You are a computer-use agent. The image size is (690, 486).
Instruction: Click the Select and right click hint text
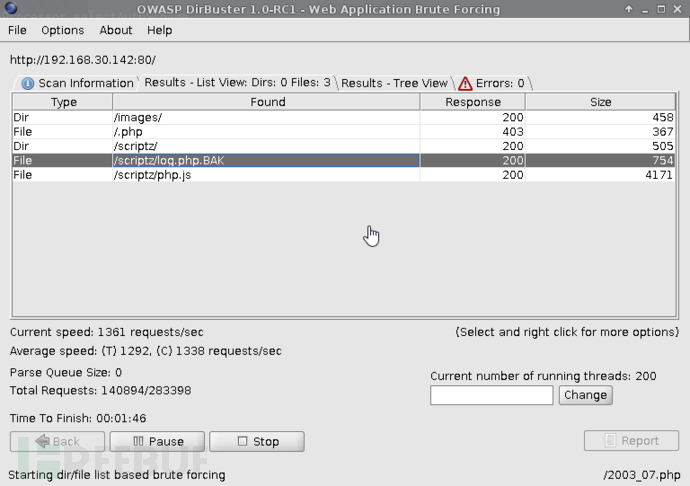click(567, 332)
